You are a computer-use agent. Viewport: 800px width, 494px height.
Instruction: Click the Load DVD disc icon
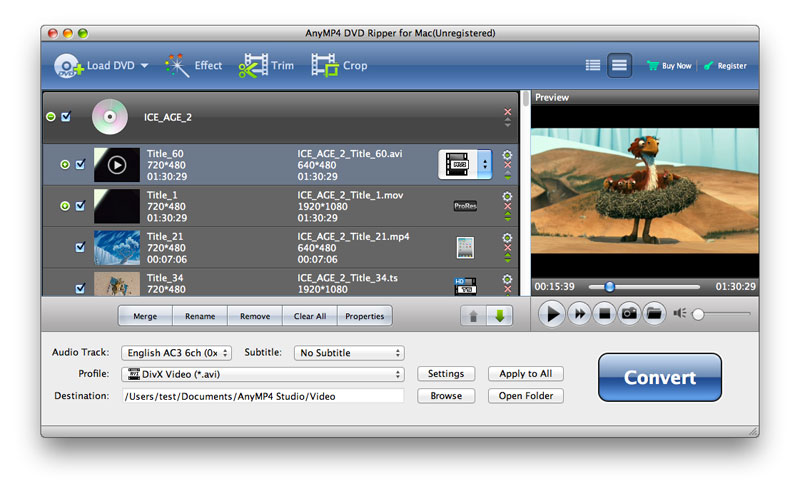[68, 66]
